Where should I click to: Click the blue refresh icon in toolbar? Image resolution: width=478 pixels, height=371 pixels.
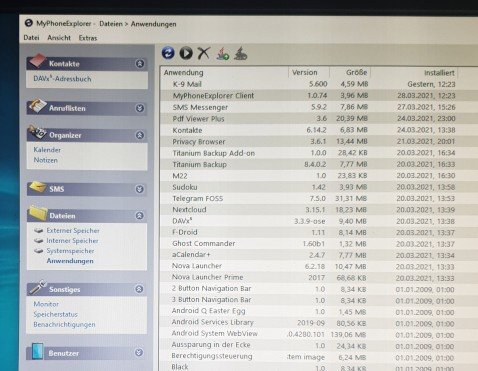click(x=168, y=53)
